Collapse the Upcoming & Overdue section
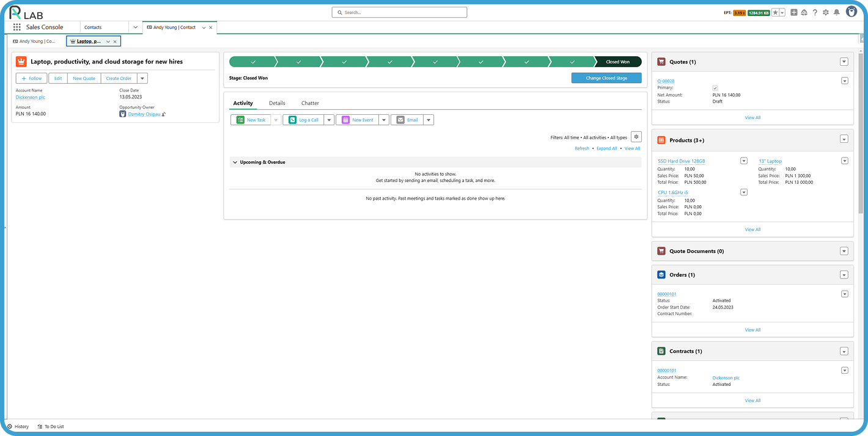The image size is (868, 436). (235, 162)
